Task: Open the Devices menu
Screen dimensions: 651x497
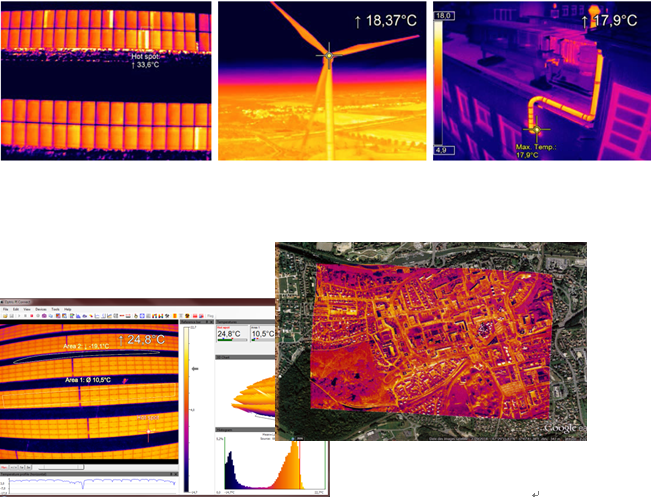Action: point(41,309)
